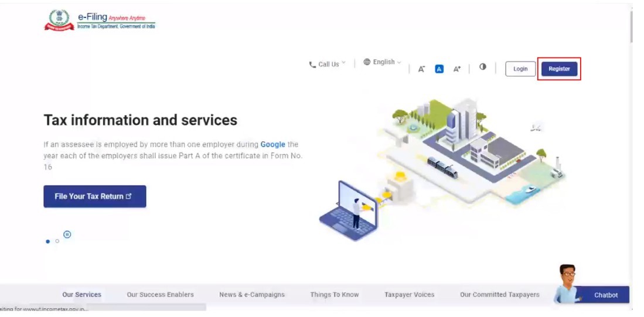Click the globe icon beside English

pos(367,62)
